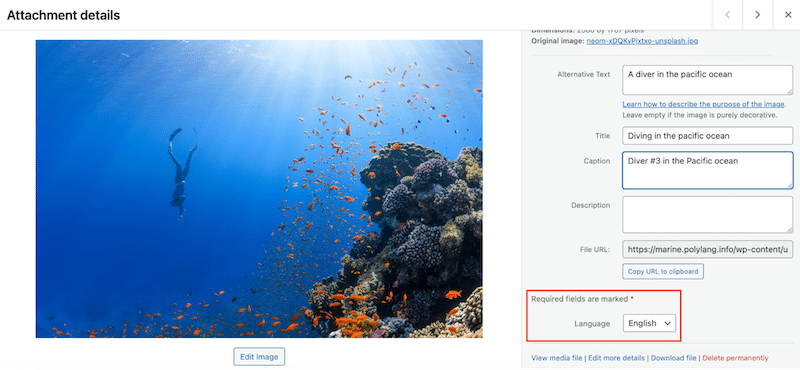
Task: Click into the Title input field
Action: [x=708, y=136]
